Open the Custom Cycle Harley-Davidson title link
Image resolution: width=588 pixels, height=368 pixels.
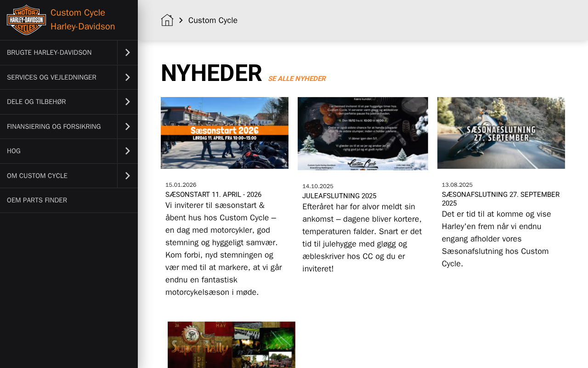click(x=83, y=20)
